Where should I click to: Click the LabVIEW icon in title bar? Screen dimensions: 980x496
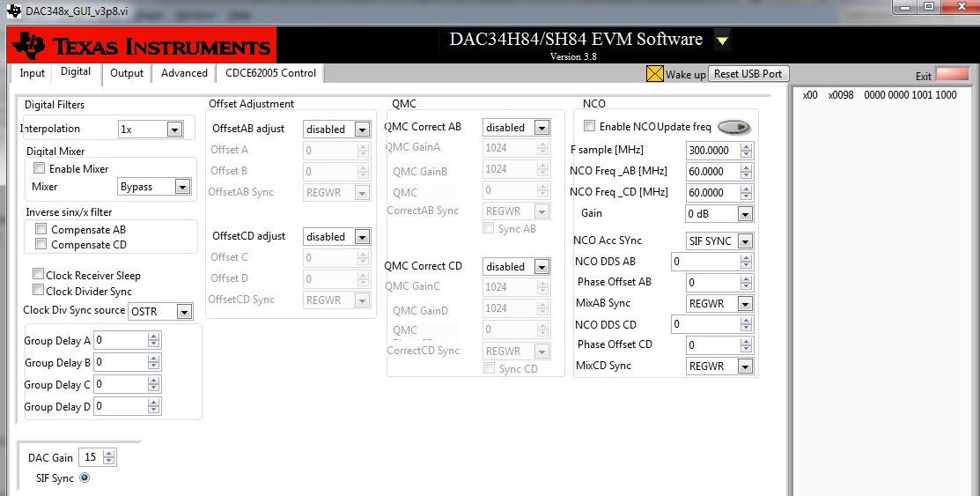point(12,11)
